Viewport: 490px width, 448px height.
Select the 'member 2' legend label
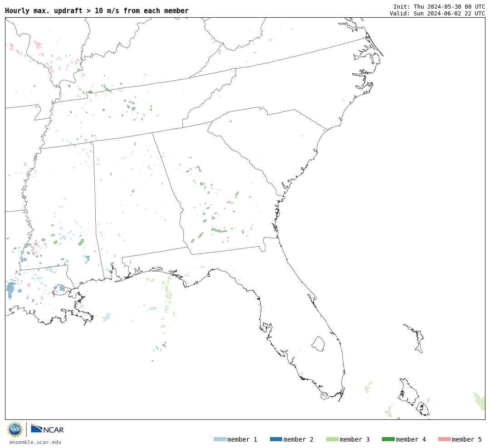click(x=299, y=439)
